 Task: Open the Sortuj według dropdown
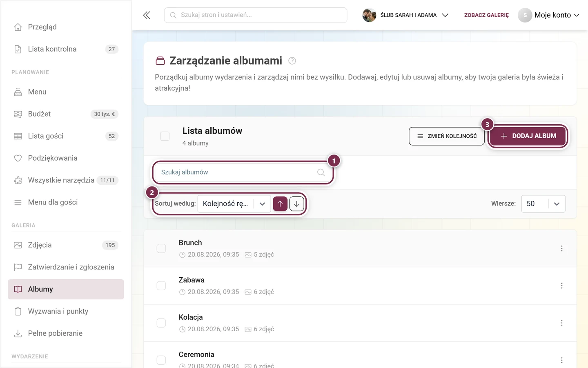click(x=234, y=204)
